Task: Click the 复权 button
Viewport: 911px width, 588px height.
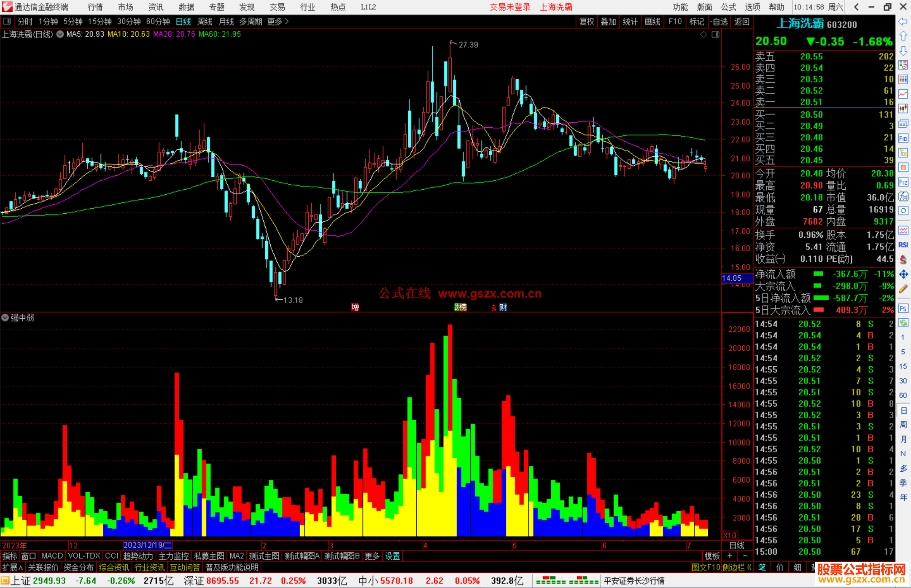Action: (x=586, y=21)
